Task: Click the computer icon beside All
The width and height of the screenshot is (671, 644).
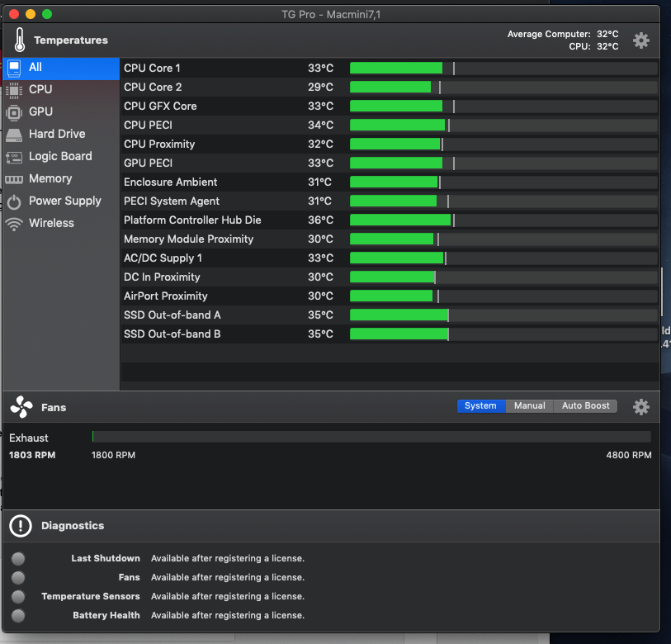Action: click(x=14, y=68)
